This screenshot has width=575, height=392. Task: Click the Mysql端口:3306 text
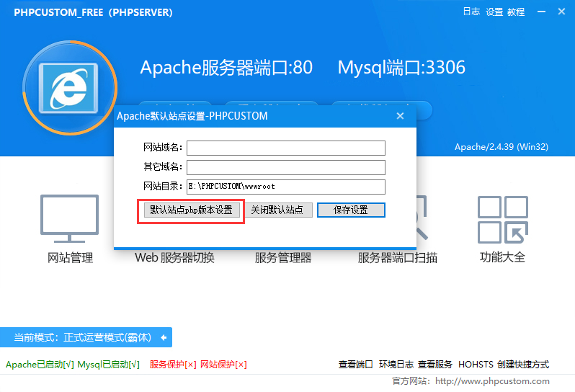tap(401, 68)
